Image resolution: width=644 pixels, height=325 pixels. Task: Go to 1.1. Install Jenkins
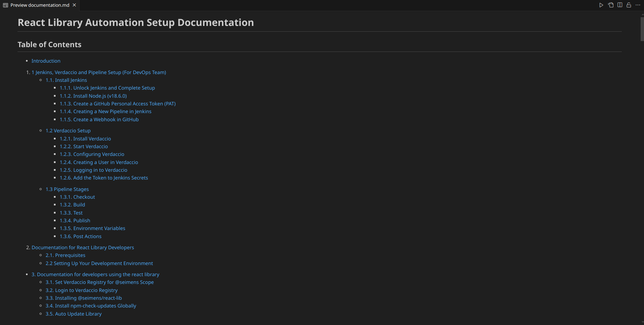(66, 80)
